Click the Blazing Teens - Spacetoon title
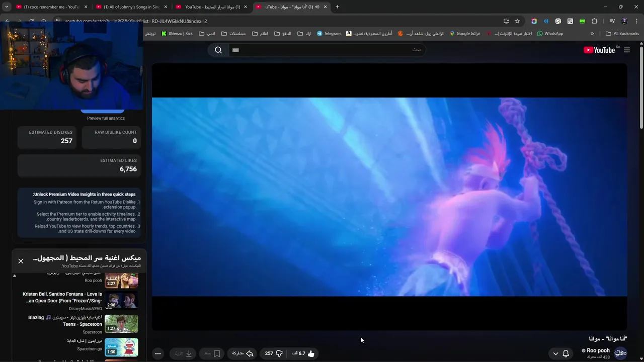This screenshot has width=644, height=362. [x=65, y=321]
